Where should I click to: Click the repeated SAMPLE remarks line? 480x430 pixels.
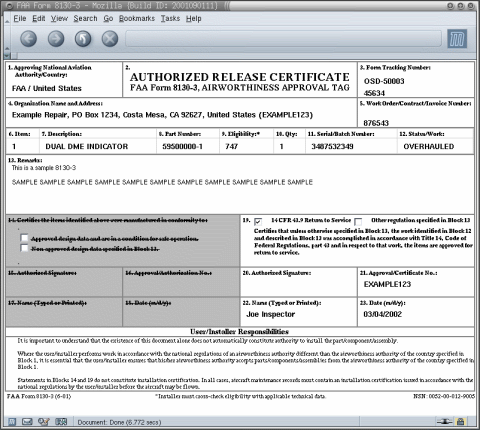click(162, 182)
